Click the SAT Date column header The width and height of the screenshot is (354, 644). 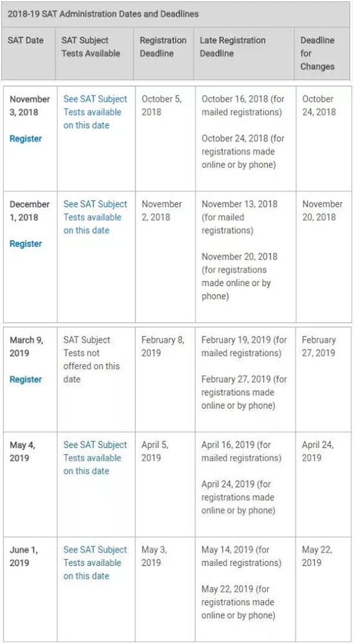coord(26,41)
